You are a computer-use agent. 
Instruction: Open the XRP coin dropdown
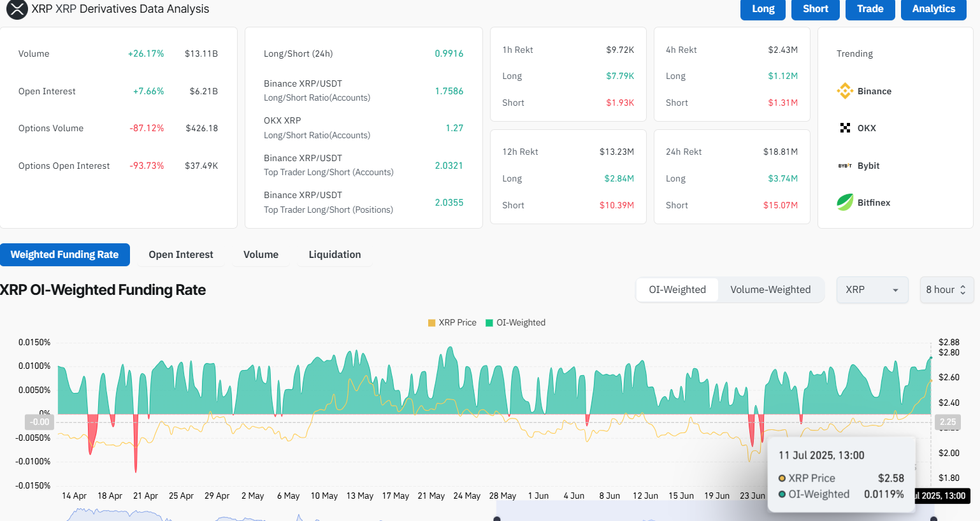872,290
